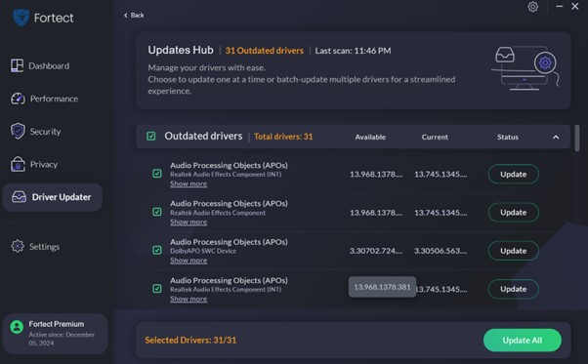This screenshot has width=588, height=364.
Task: Click the 31 Outdated drivers label
Action: coord(265,51)
